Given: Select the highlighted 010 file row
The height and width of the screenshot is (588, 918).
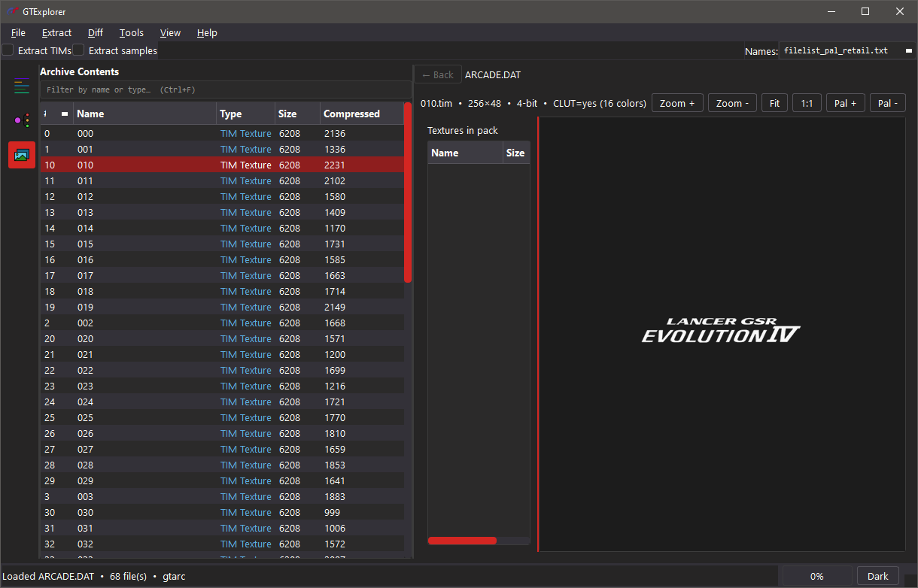Looking at the screenshot, I should tap(222, 165).
